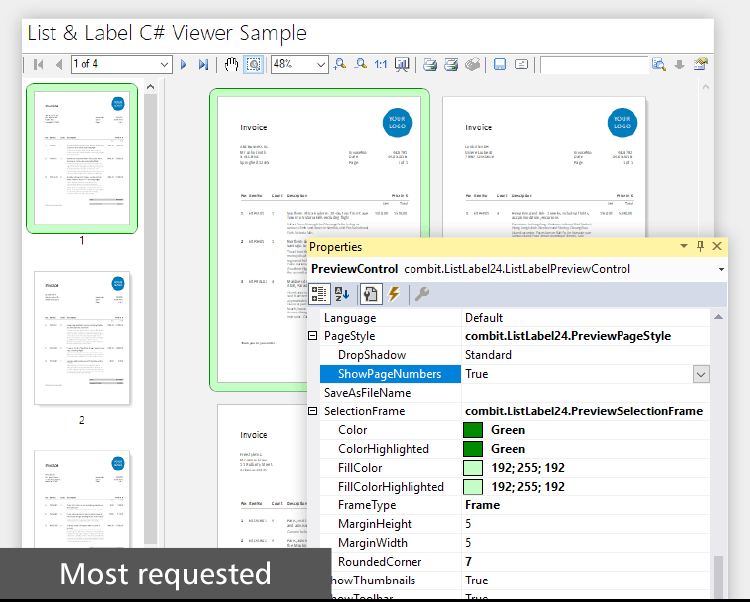Send preview by email icon

(x=521, y=64)
